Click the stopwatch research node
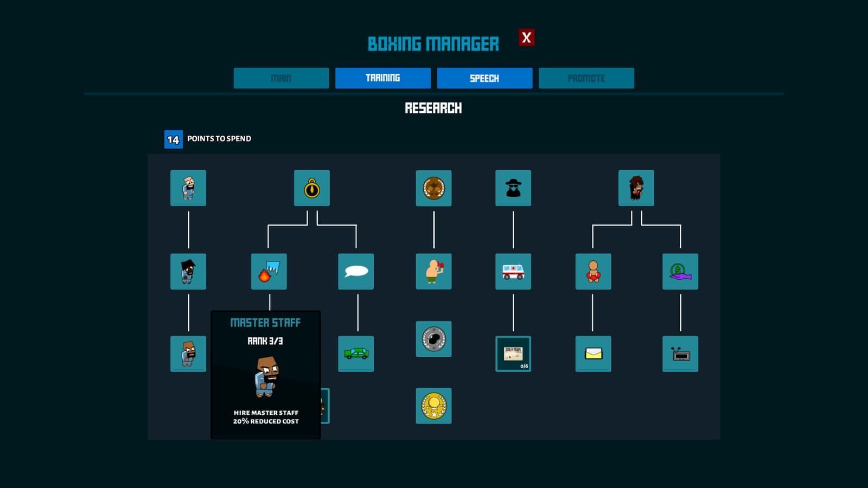The height and width of the screenshot is (488, 868). click(312, 188)
